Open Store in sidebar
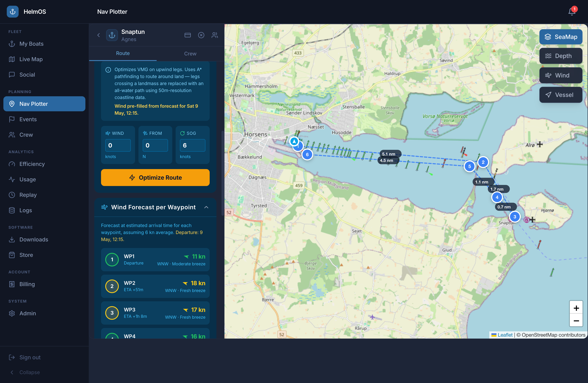The image size is (588, 383). [44, 255]
